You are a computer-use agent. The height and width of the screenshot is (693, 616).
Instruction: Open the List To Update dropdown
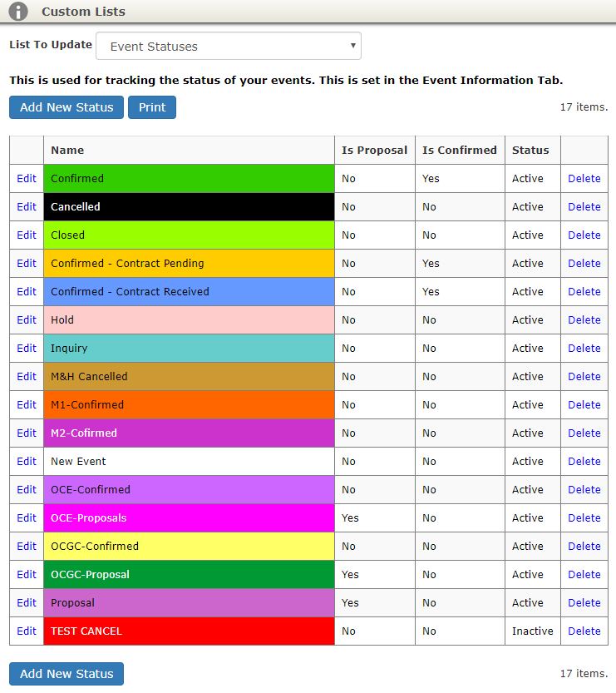pyautogui.click(x=229, y=46)
